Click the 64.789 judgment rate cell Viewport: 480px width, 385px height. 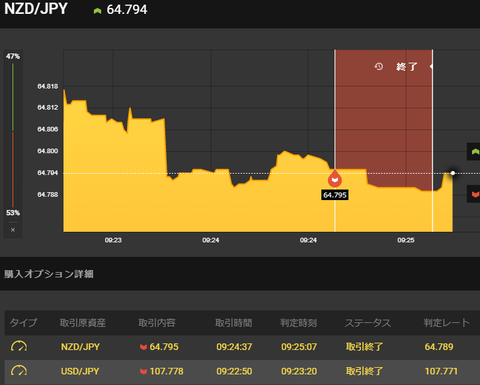coord(439,347)
